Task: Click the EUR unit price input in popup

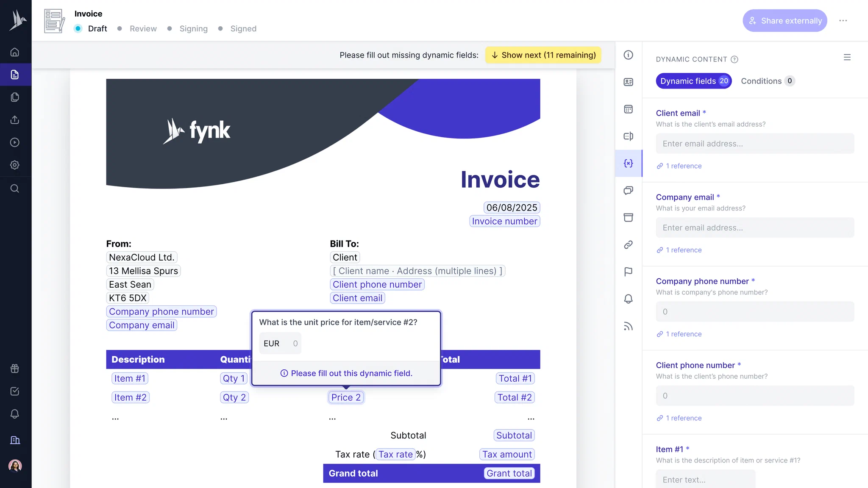Action: click(x=281, y=344)
